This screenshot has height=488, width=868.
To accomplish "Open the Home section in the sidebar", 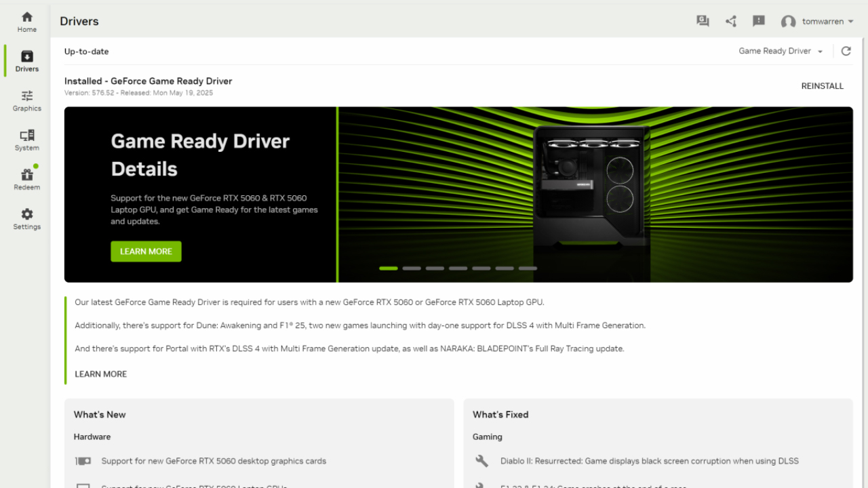I will (27, 22).
